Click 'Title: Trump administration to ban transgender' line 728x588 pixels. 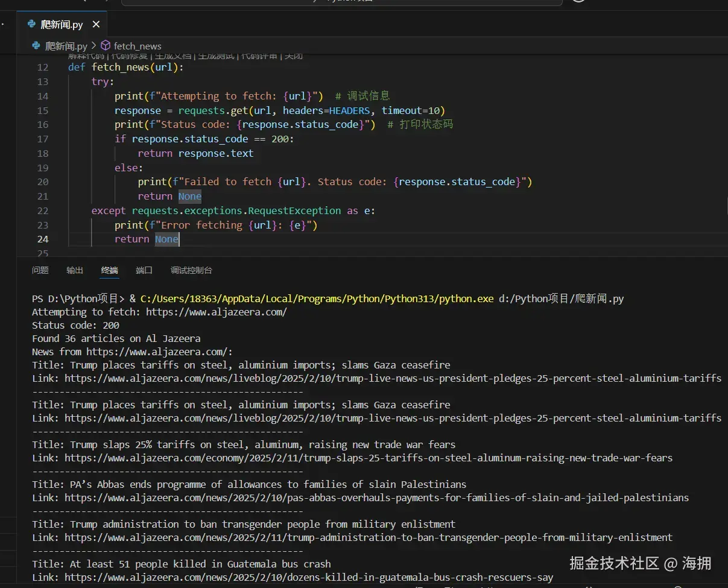[x=244, y=524]
